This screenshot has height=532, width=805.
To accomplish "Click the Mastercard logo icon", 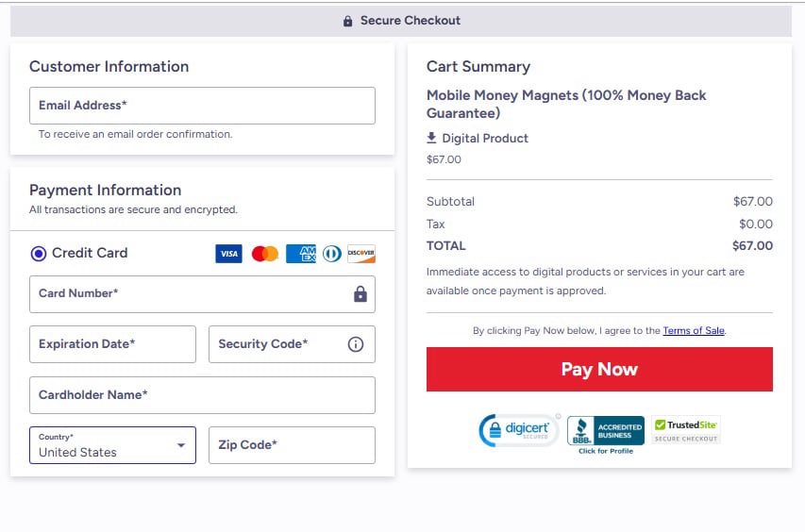I will (265, 254).
